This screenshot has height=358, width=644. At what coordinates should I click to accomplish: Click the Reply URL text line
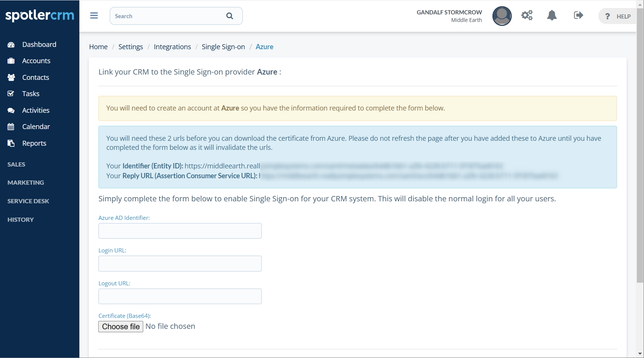(332, 176)
